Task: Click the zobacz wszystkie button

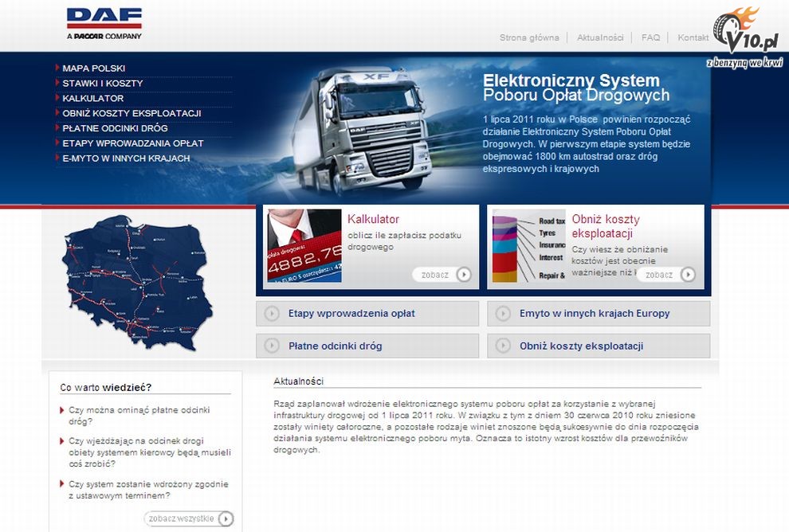Action: tap(189, 518)
